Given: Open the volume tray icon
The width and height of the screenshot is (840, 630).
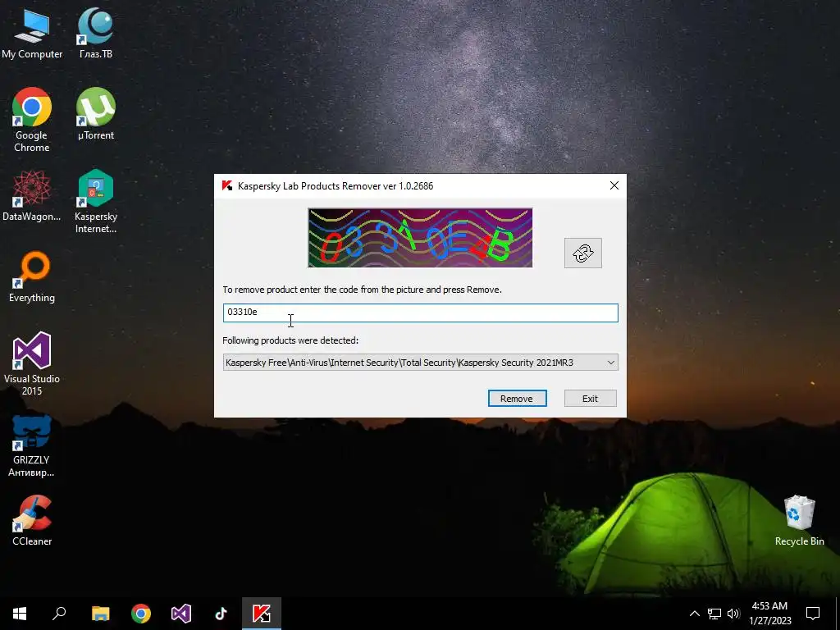Looking at the screenshot, I should coord(733,614).
